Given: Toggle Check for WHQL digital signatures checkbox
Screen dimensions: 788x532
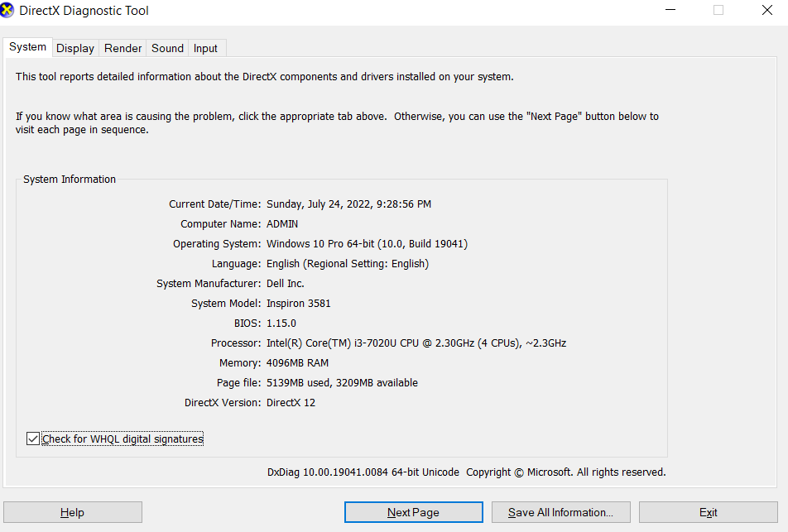Looking at the screenshot, I should click(x=33, y=439).
